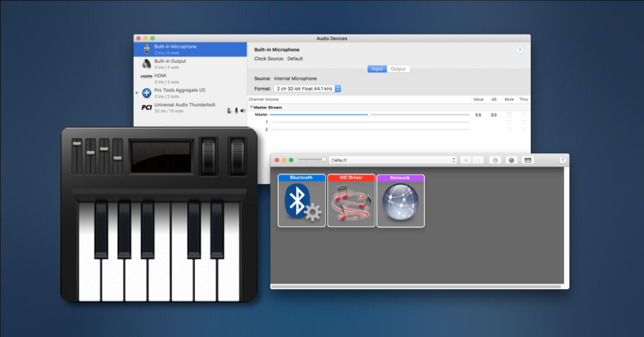The image size is (644, 337).
Task: Toggle the channel 1 Mute checkbox
Action: [509, 122]
